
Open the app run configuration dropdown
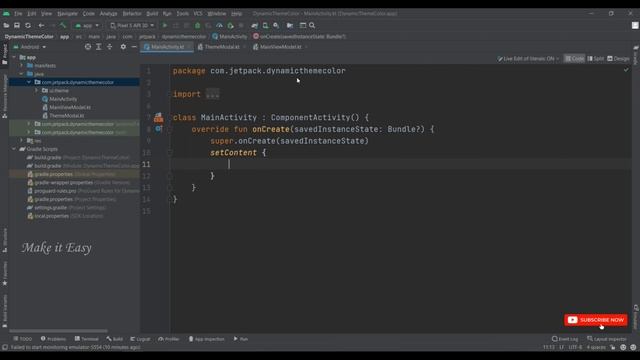[87, 25]
